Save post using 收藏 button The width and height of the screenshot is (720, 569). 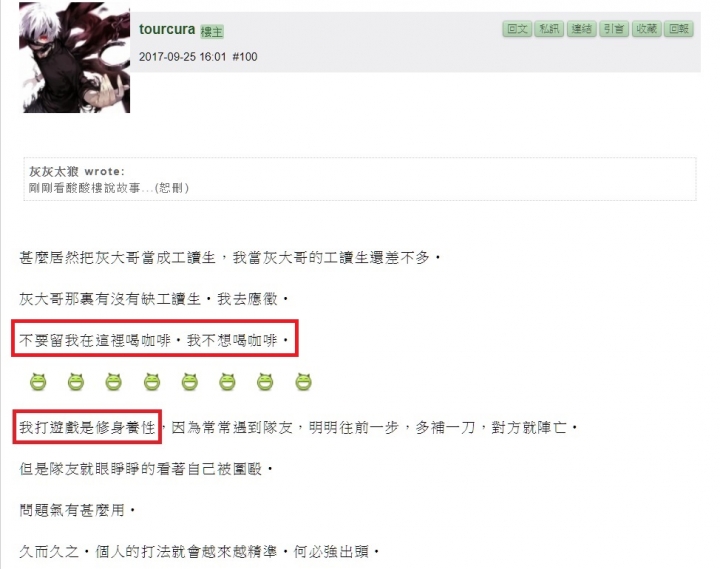646,29
